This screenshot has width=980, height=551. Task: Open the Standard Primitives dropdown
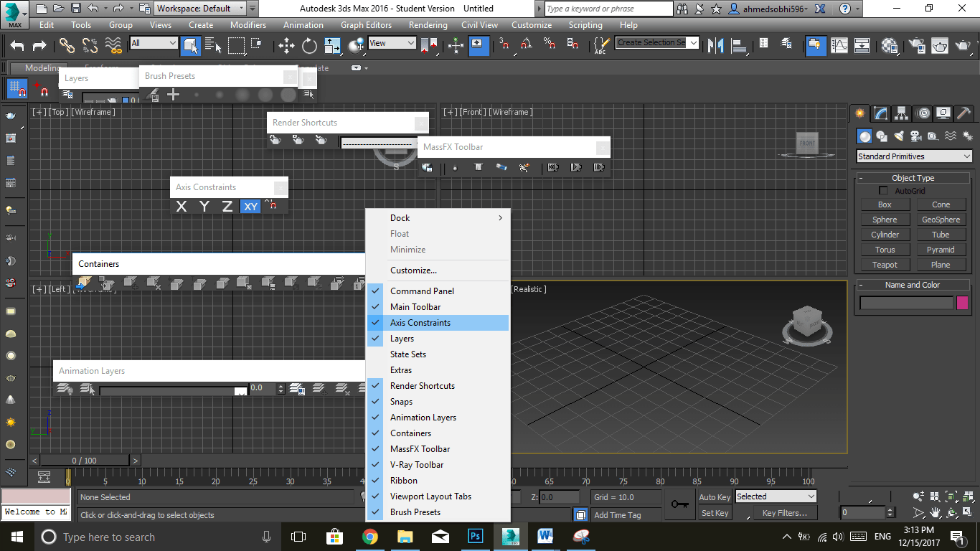914,156
